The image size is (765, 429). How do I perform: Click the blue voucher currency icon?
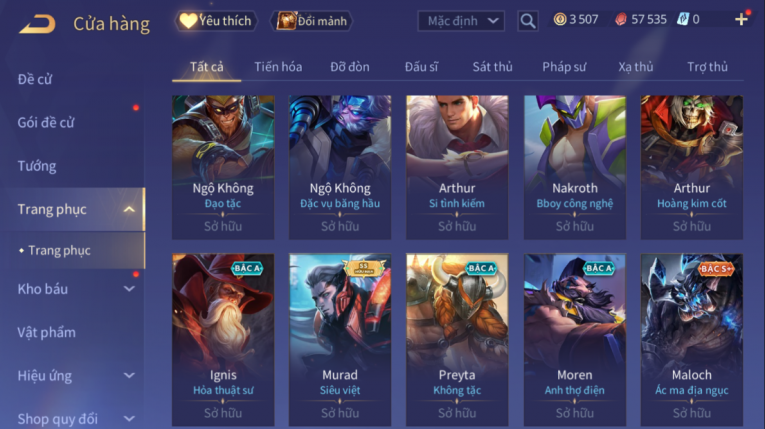point(683,20)
